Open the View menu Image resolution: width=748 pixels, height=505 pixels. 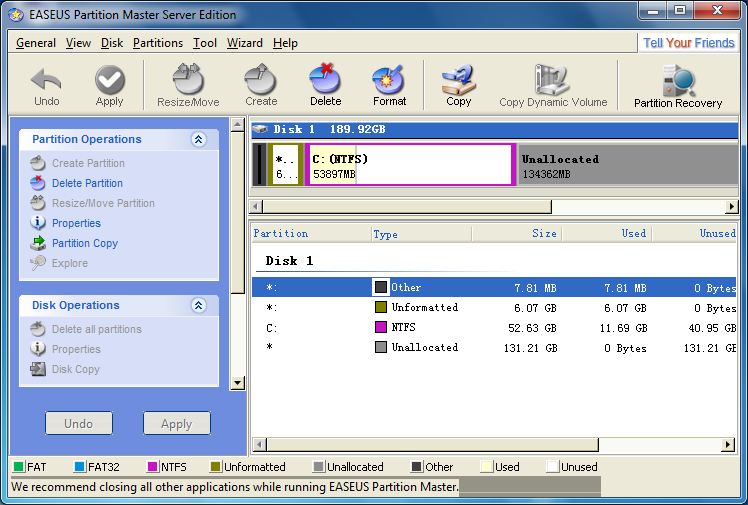tap(78, 43)
